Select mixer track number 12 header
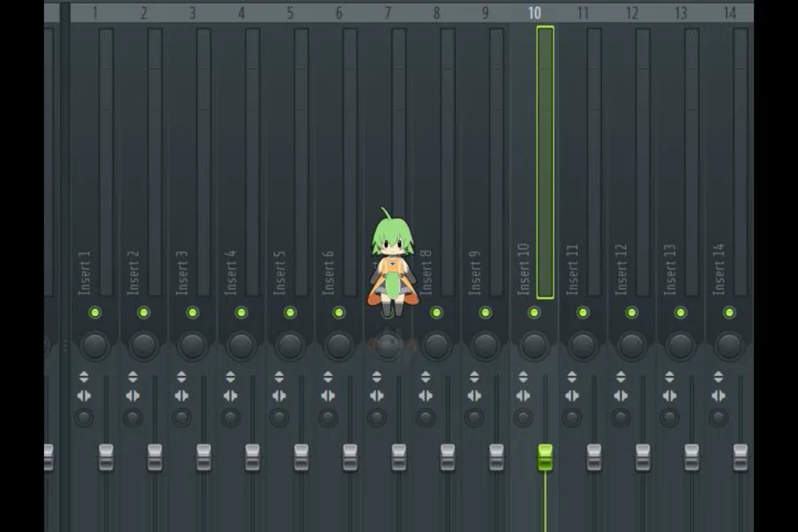This screenshot has height=532, width=798. tap(631, 13)
